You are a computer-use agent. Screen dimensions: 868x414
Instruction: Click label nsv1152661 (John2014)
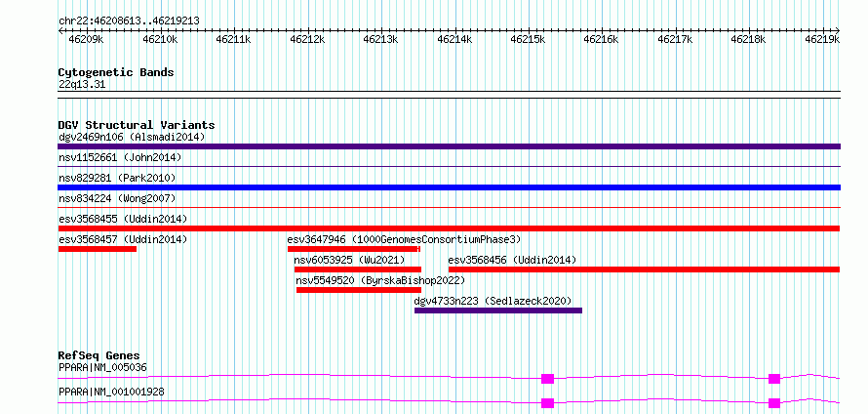pos(120,157)
